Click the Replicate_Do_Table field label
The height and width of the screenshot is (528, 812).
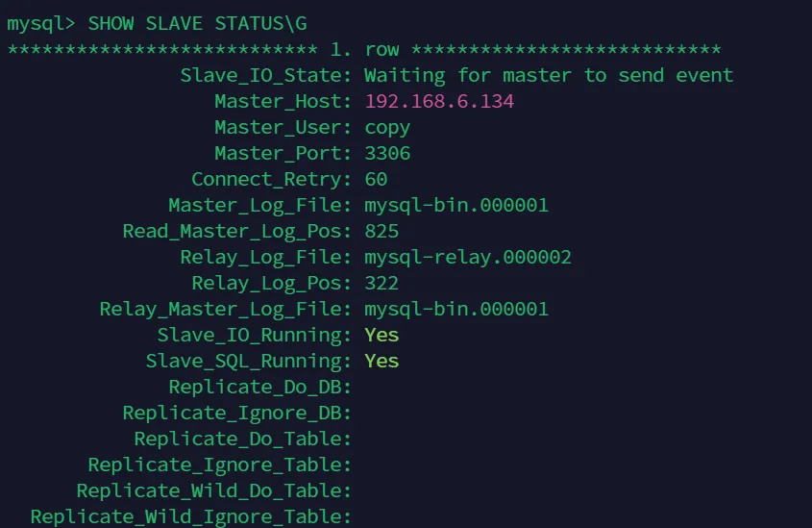click(242, 439)
